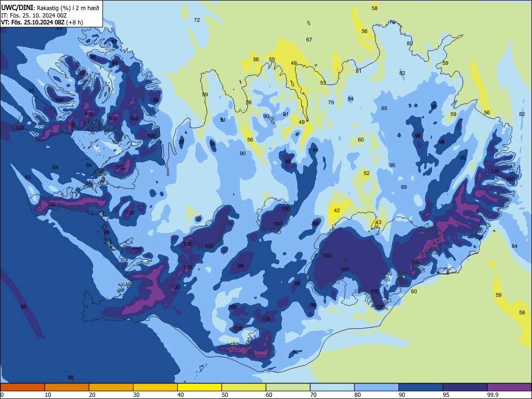Click the pale blue 70–80 legend swatch
This screenshot has height=399, width=532.
(x=332, y=387)
